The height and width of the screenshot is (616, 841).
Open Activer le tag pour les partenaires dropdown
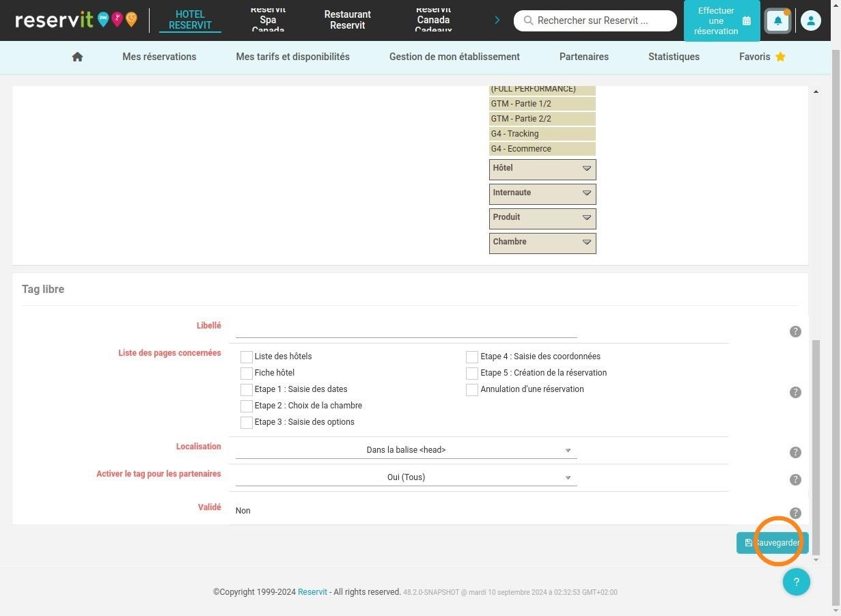point(406,477)
